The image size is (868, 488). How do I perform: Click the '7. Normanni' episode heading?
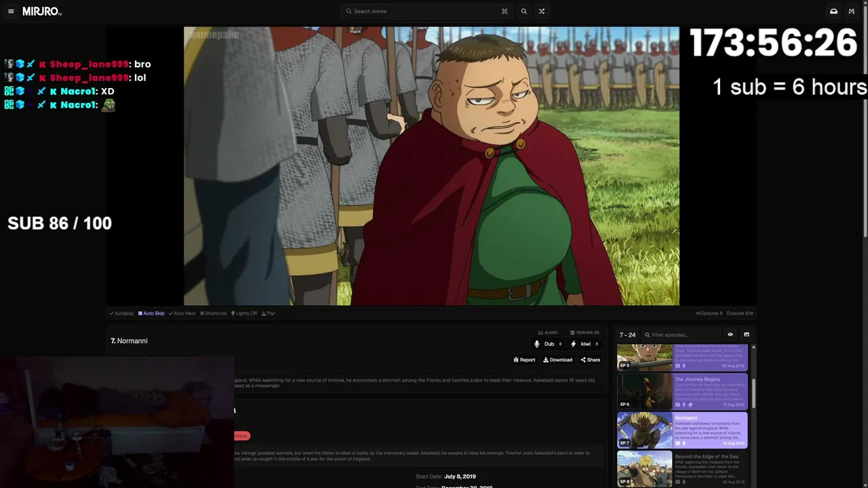[129, 341]
